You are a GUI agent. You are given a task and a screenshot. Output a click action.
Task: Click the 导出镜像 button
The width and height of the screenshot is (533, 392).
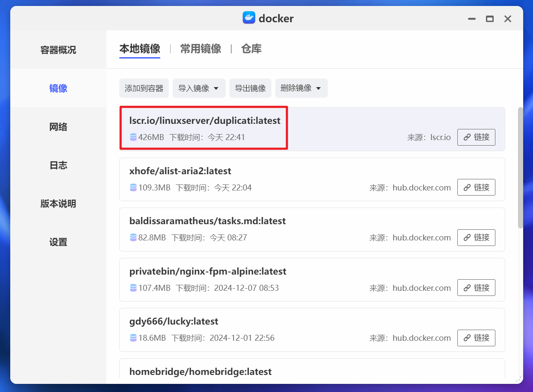[x=250, y=88]
